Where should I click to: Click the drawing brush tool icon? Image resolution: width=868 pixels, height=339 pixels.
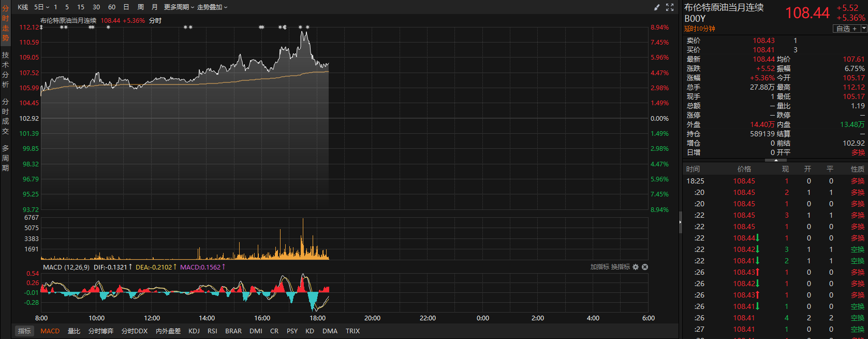(x=657, y=7)
